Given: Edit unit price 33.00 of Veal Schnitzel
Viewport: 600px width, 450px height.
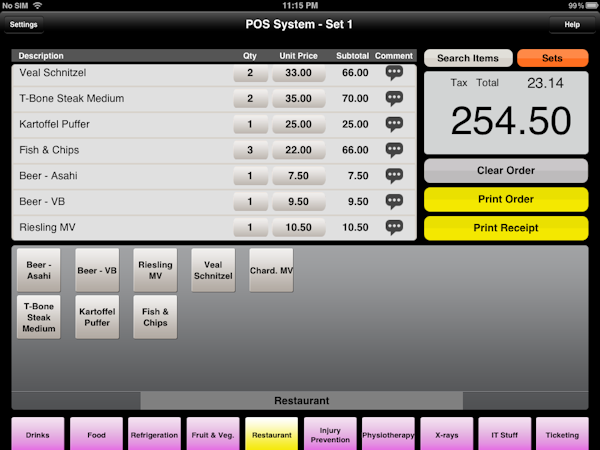Looking at the screenshot, I should (298, 73).
